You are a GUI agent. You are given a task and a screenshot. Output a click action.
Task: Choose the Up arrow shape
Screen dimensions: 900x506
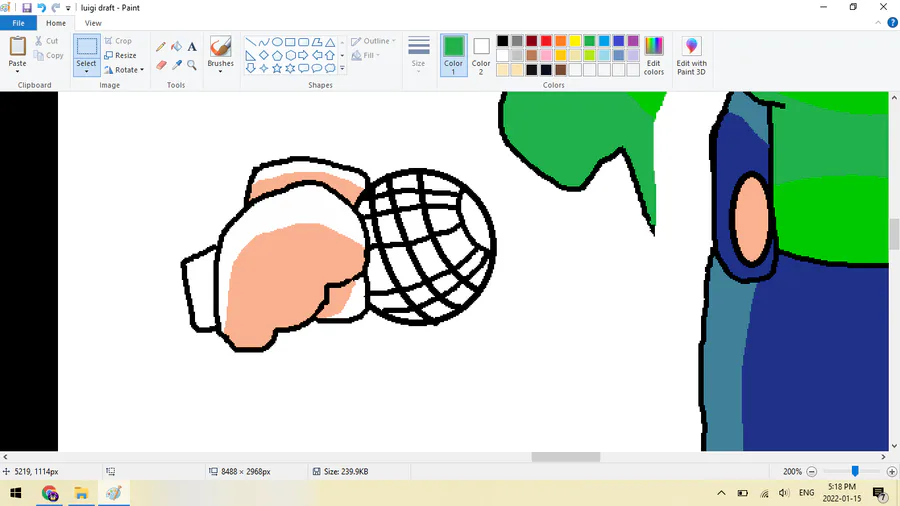329,55
